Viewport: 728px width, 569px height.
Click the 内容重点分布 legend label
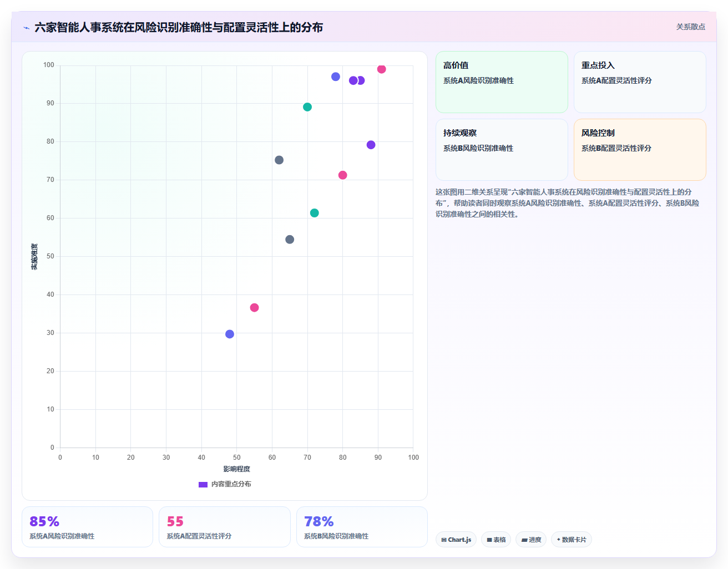coord(231,484)
